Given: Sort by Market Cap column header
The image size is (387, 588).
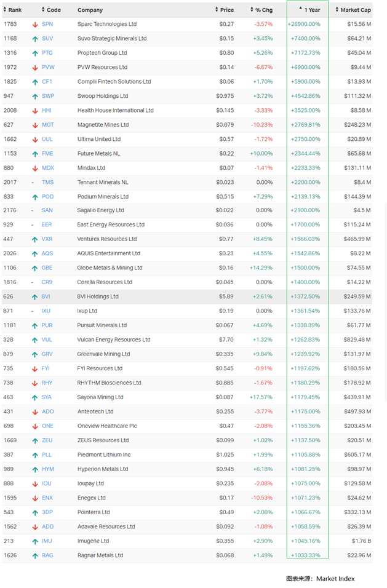Looking at the screenshot, I should click(x=353, y=10).
